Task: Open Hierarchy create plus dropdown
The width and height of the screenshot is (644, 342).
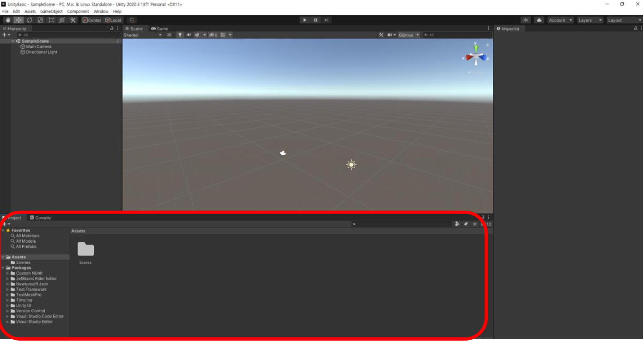Action: 6,35
